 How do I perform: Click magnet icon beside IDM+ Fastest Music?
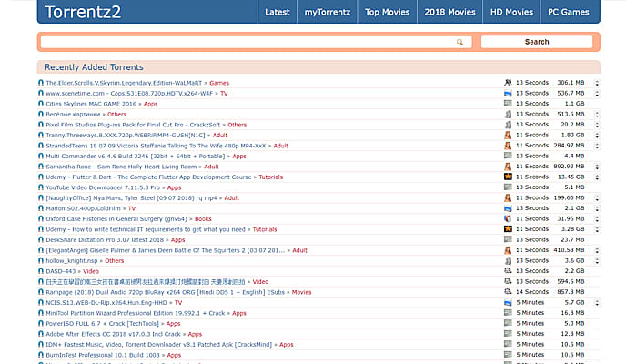pyautogui.click(x=41, y=345)
